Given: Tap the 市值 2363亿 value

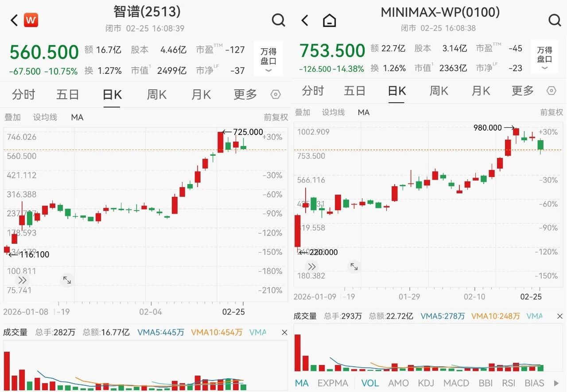Looking at the screenshot, I should [454, 68].
